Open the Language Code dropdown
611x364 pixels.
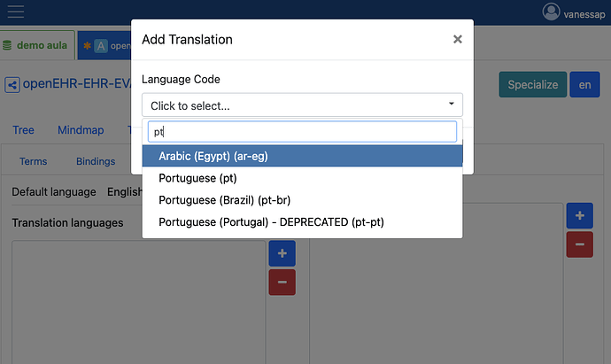(x=302, y=105)
